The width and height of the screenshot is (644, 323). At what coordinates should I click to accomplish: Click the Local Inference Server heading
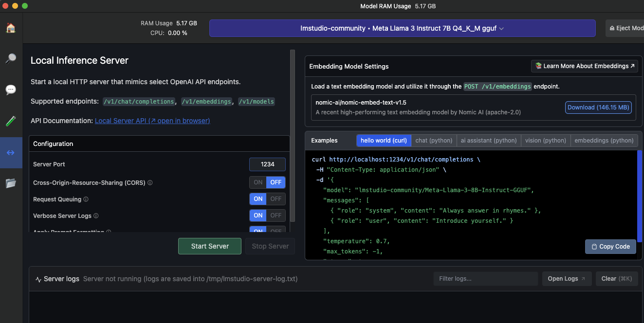pos(79,60)
